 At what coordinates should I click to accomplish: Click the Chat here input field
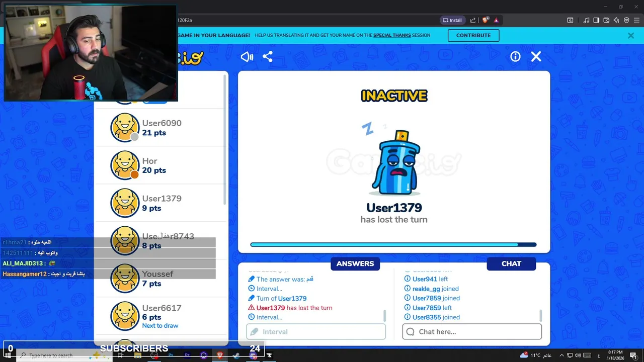[x=472, y=332]
